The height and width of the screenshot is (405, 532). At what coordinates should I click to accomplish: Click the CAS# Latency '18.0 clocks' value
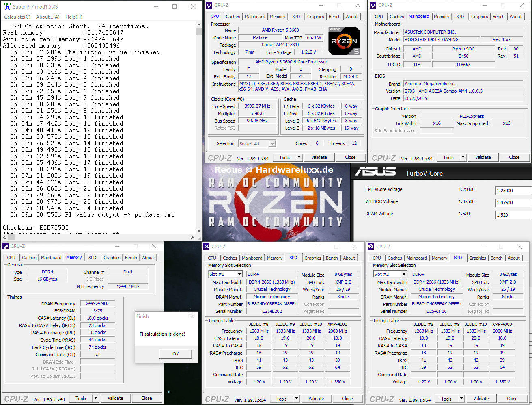[97, 318]
